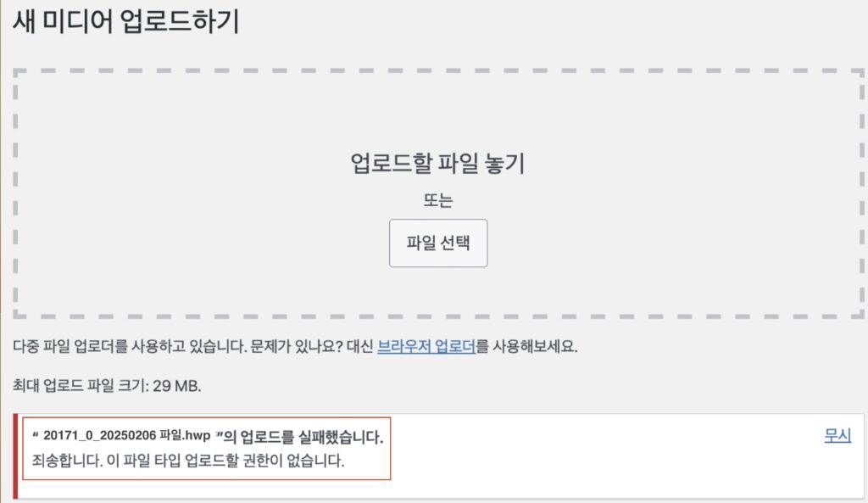Dismiss the error with the 무시 link
This screenshot has width=868, height=503.
point(837,436)
